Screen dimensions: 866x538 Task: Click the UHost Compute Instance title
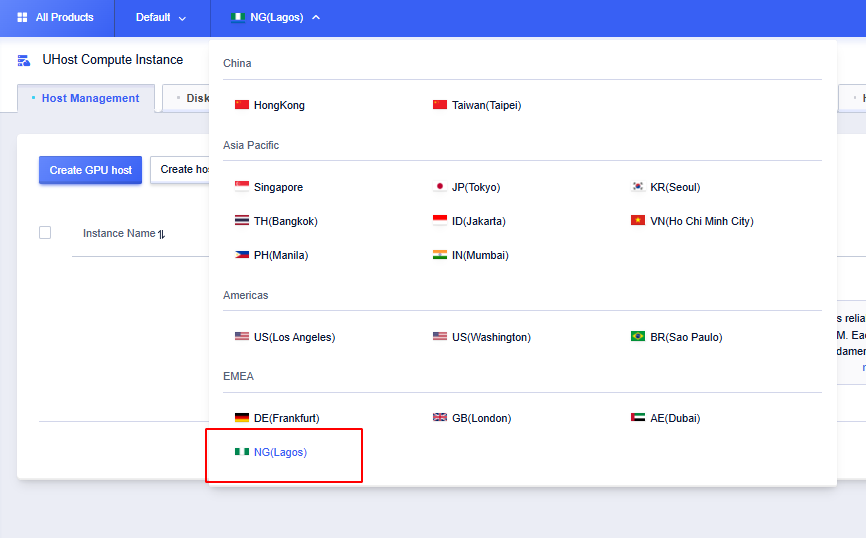pyautogui.click(x=113, y=60)
